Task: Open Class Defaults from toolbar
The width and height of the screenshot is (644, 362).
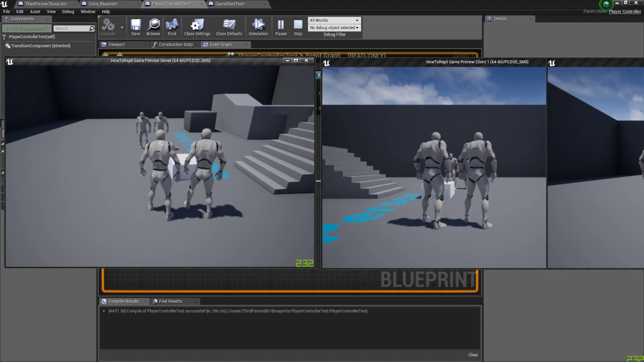Action: tap(229, 27)
